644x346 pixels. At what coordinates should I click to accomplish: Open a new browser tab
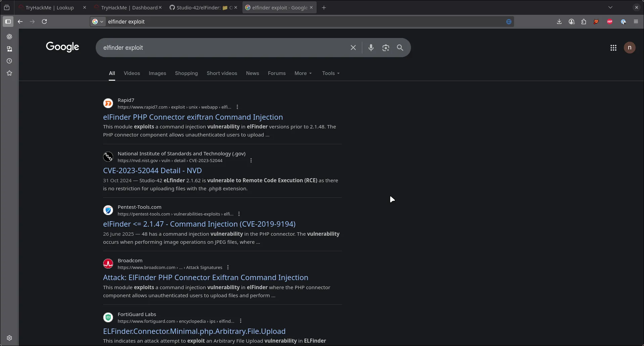click(x=324, y=7)
